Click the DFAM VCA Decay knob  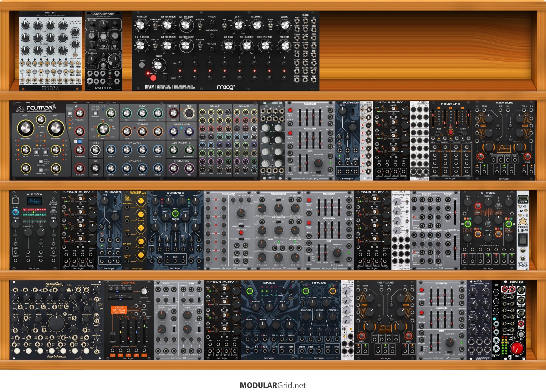tap(284, 46)
